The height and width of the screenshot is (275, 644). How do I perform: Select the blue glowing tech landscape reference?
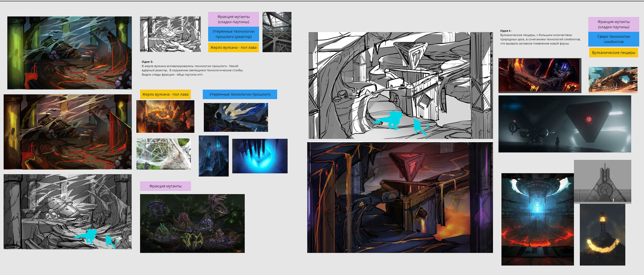236,117
